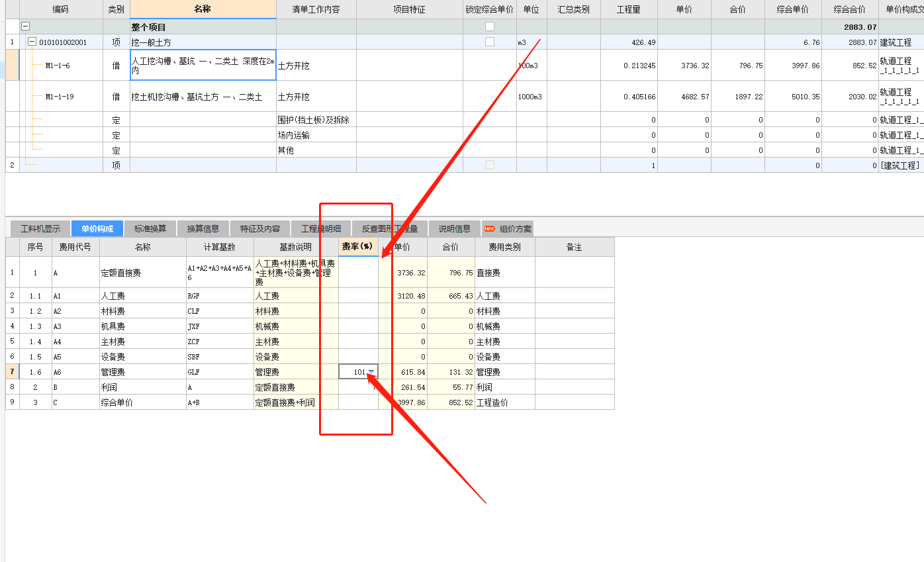Open the 标准换算 tab
Image resolution: width=924 pixels, height=562 pixels.
[x=150, y=229]
